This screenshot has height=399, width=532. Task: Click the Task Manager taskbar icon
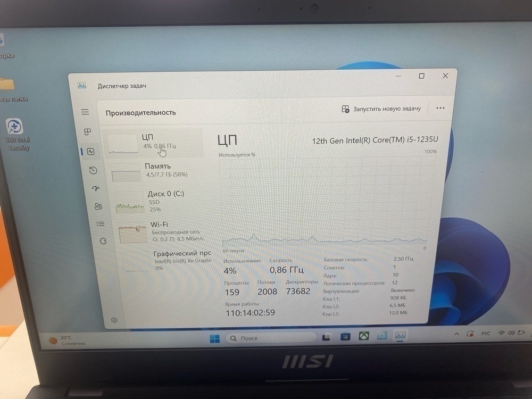[400, 336]
